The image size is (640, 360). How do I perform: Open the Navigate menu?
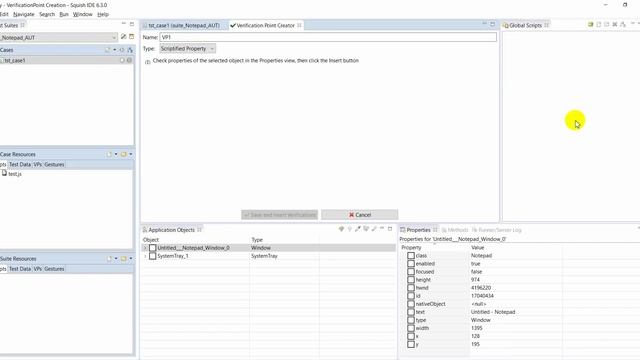coord(24,14)
